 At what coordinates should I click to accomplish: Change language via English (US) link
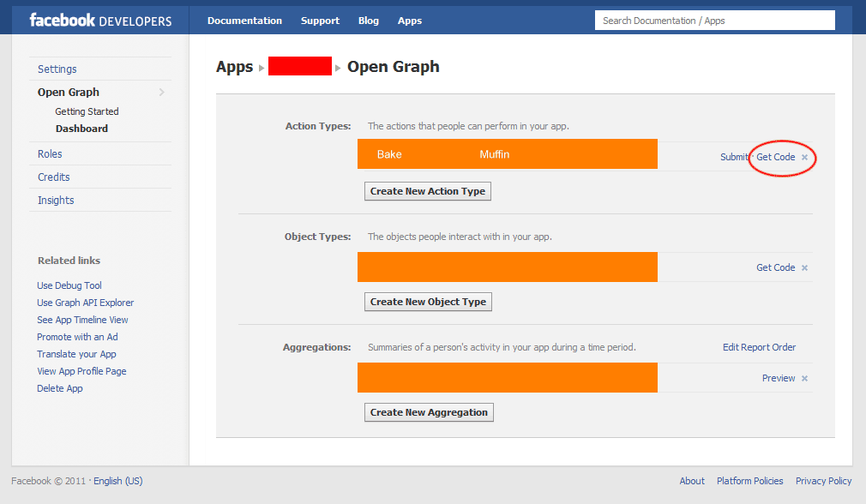click(117, 481)
